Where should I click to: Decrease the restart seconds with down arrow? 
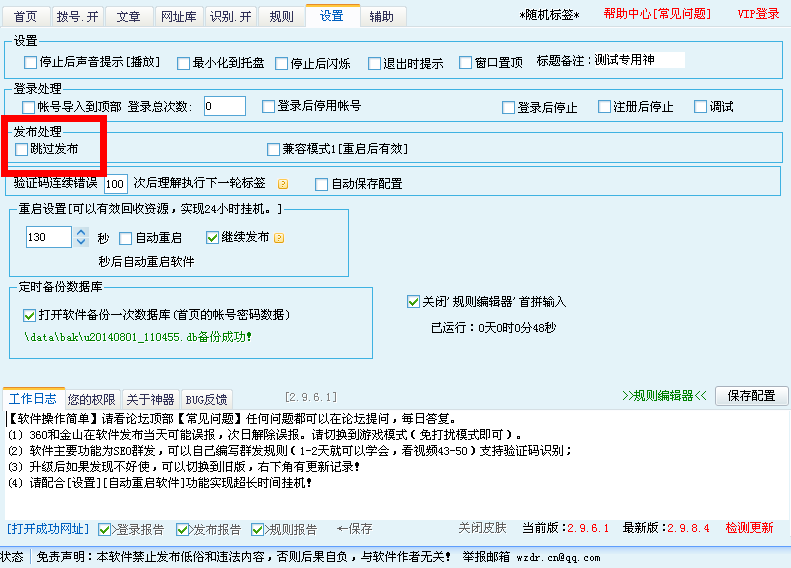81,242
